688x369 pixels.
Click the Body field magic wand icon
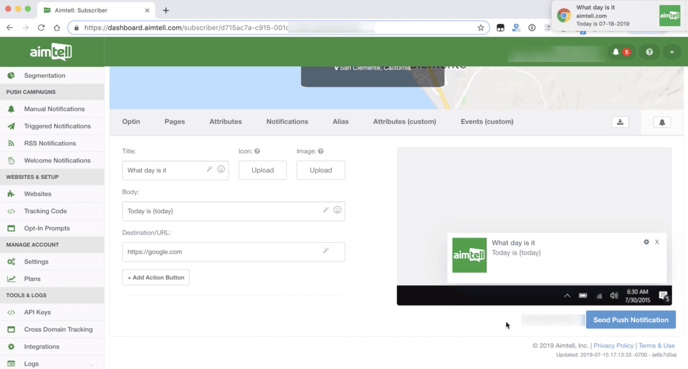tap(326, 210)
